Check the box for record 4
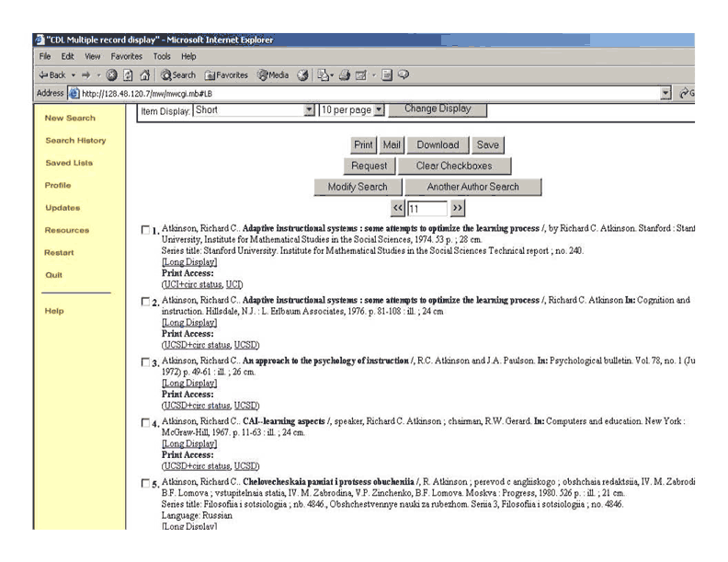The height and width of the screenshot is (562, 728). pyautogui.click(x=146, y=423)
